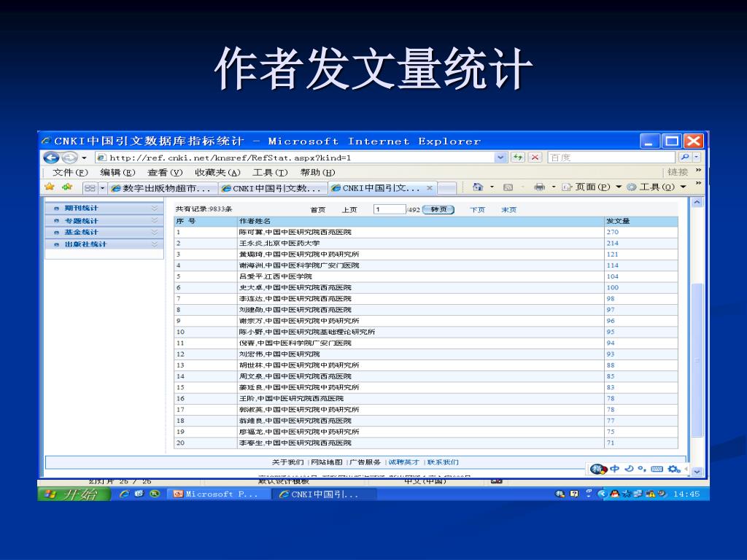
Task: Click the Quick Tabs grid icon
Action: [90, 188]
